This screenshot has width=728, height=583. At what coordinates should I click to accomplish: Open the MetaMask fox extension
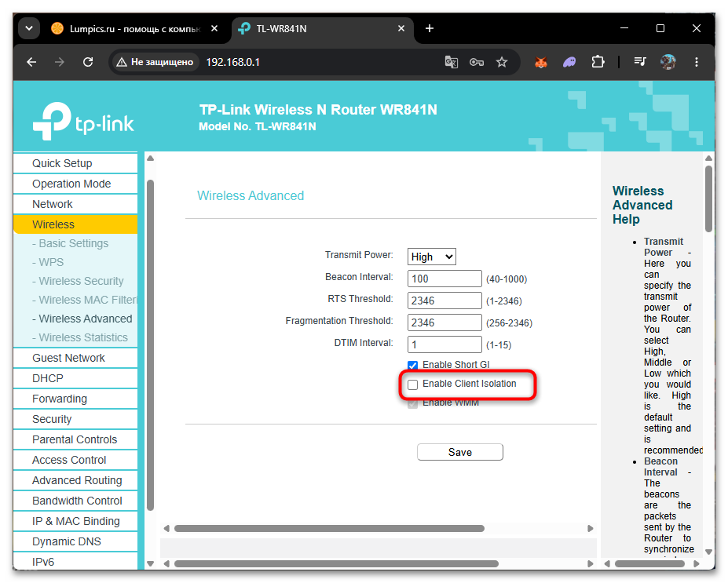tap(541, 62)
